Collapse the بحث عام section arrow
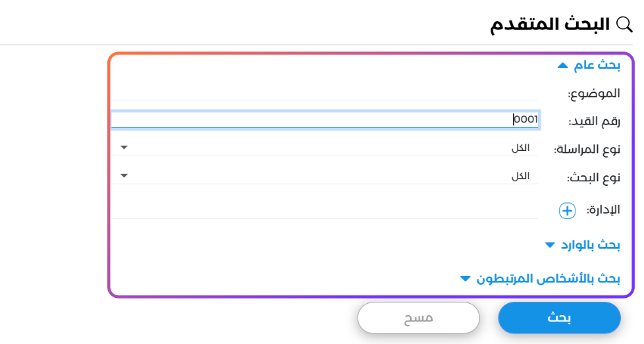 click(562, 65)
